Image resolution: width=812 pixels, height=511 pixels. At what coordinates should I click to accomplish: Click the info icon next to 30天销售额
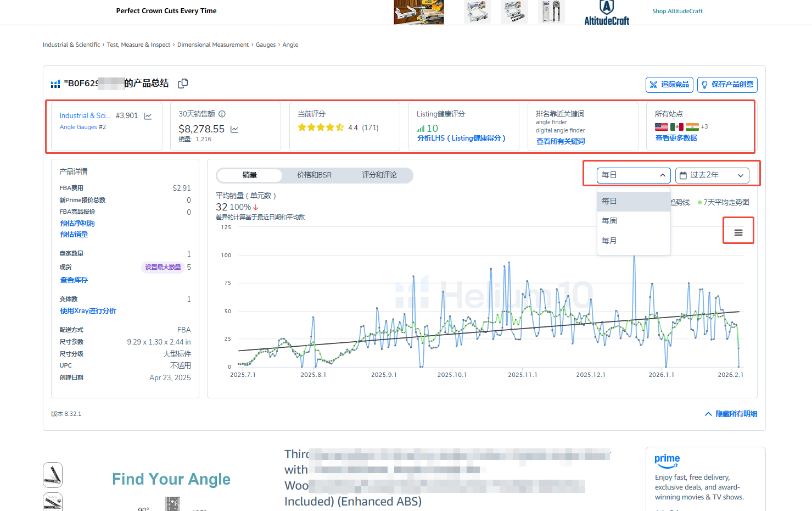point(222,114)
